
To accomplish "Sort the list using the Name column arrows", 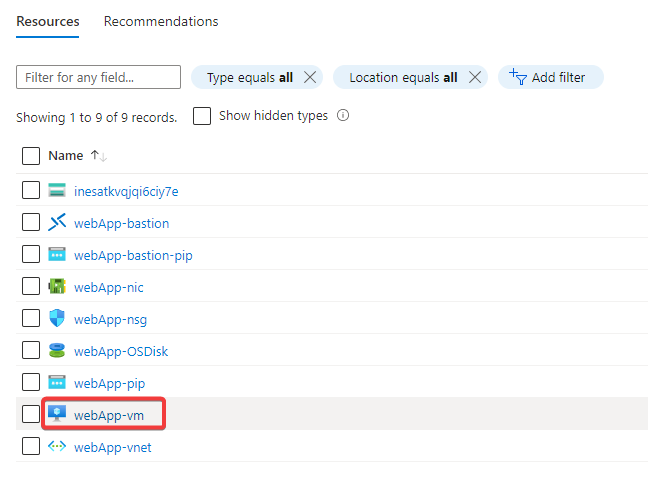I will coord(98,156).
